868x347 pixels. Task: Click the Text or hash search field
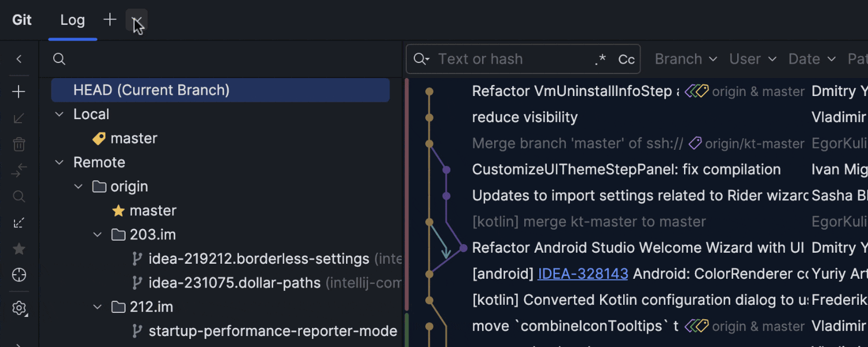(x=509, y=59)
